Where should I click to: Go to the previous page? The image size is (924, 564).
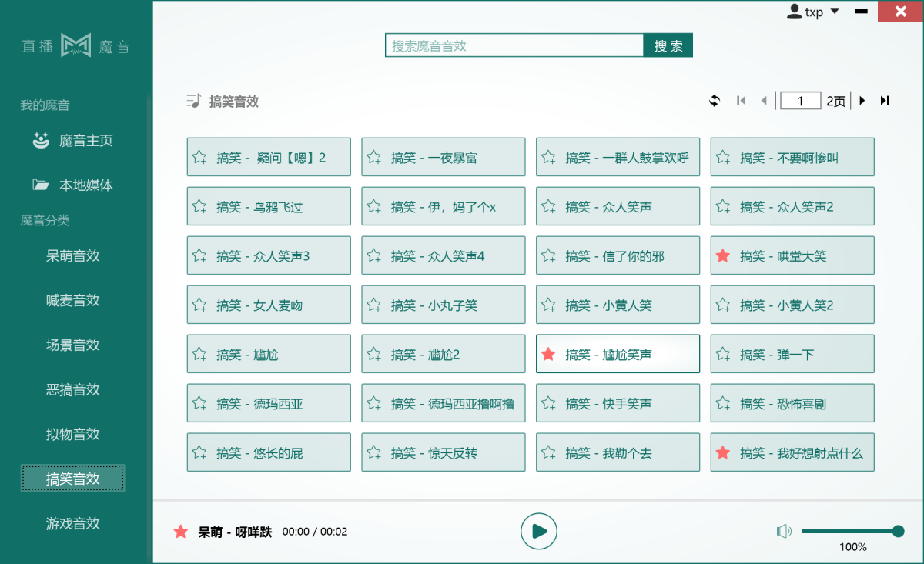click(x=763, y=100)
